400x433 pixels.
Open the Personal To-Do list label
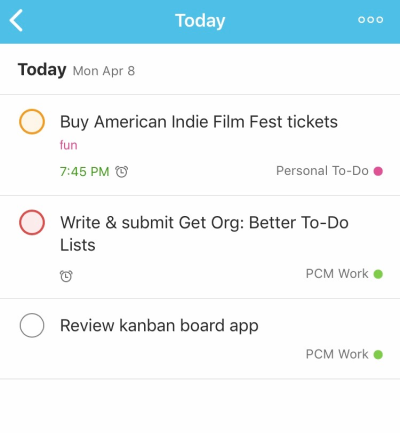tap(322, 171)
